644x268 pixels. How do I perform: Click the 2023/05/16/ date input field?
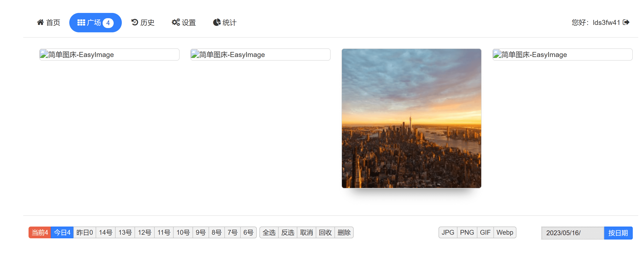point(573,233)
